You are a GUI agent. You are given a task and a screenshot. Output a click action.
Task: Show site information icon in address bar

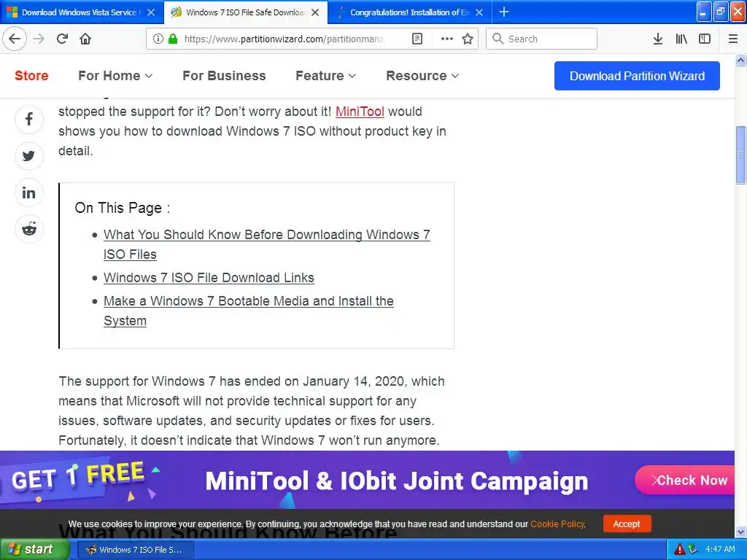[158, 39]
